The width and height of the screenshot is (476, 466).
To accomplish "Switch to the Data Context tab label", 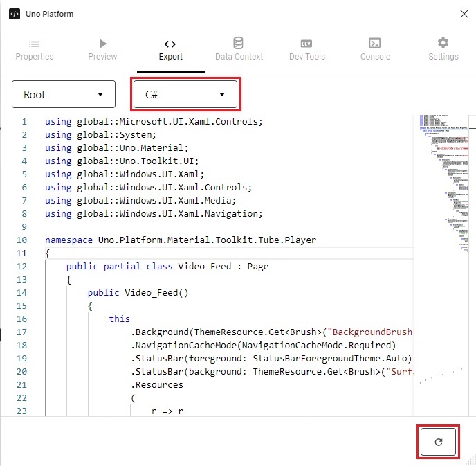I will click(239, 57).
